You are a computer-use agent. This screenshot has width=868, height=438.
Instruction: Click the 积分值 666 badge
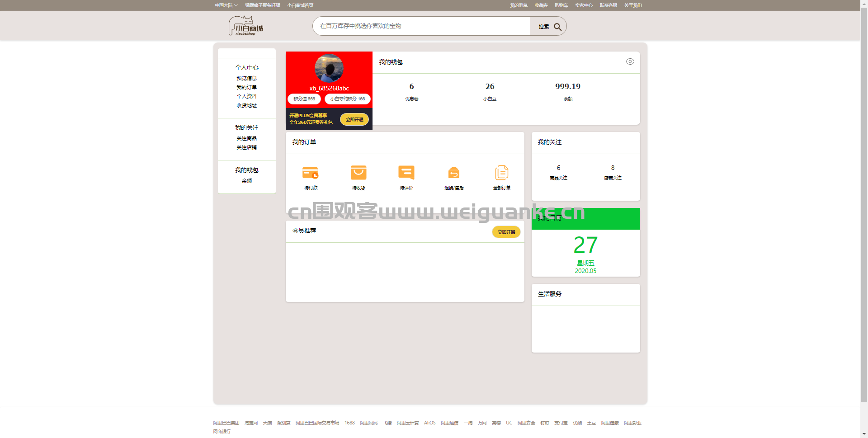pyautogui.click(x=304, y=99)
